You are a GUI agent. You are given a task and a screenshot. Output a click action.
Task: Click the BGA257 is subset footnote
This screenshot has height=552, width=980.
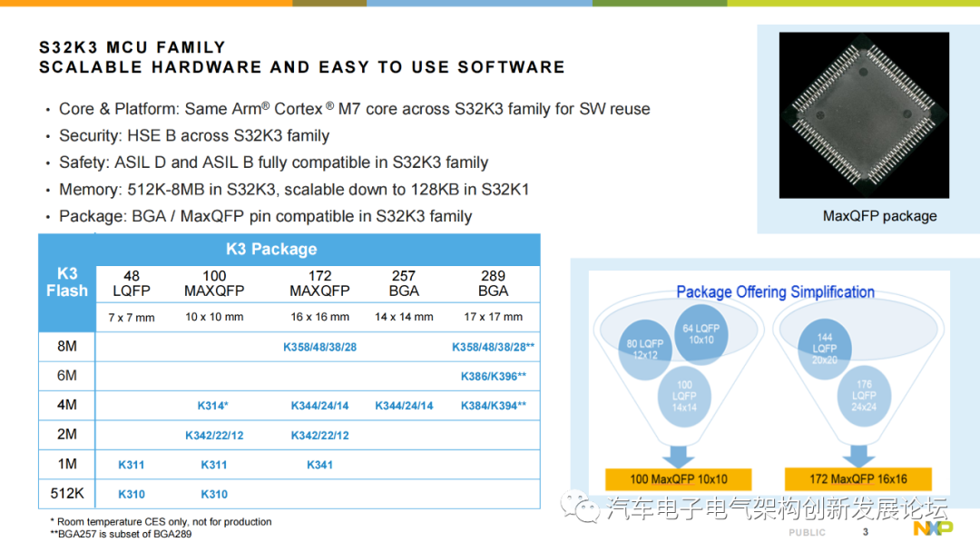pyautogui.click(x=121, y=535)
